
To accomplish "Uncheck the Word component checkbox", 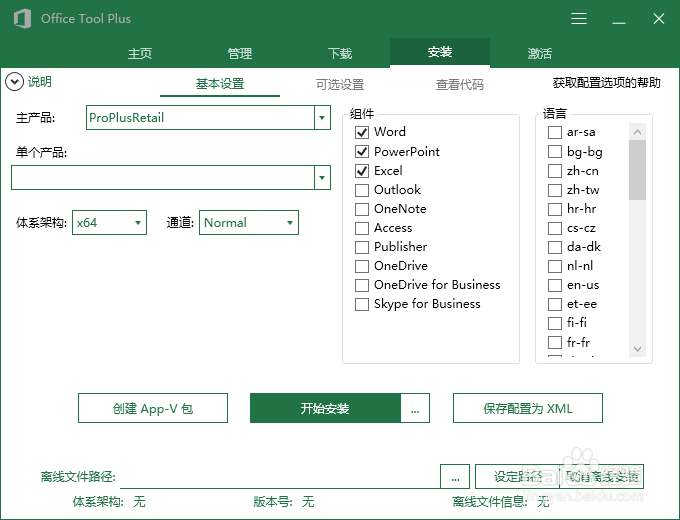I will point(362,132).
